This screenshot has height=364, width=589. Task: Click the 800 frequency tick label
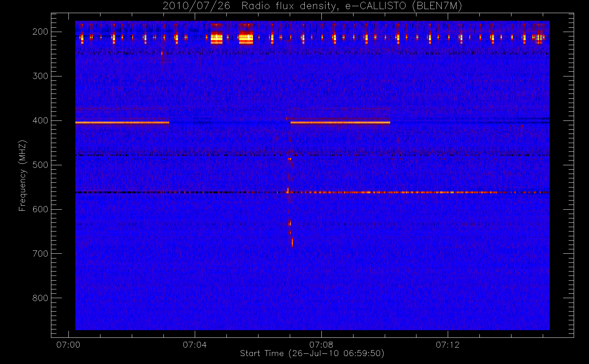click(40, 298)
